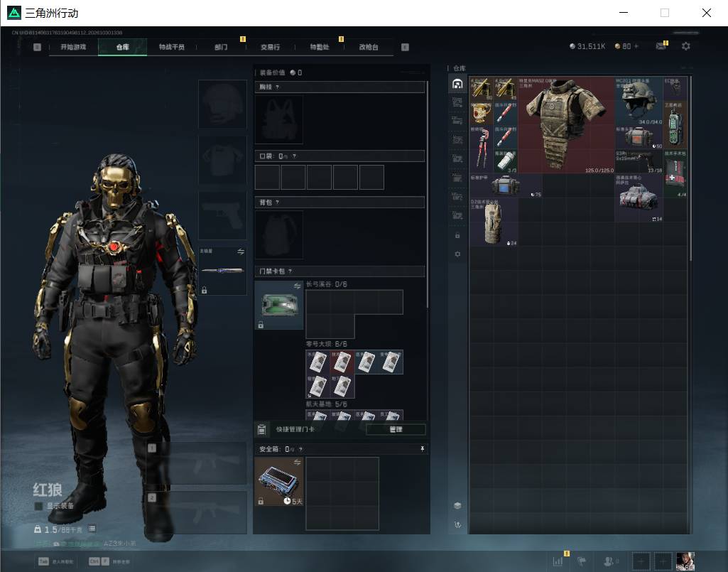Click the first empty squad plus slot
728x572 pixels.
(x=641, y=561)
